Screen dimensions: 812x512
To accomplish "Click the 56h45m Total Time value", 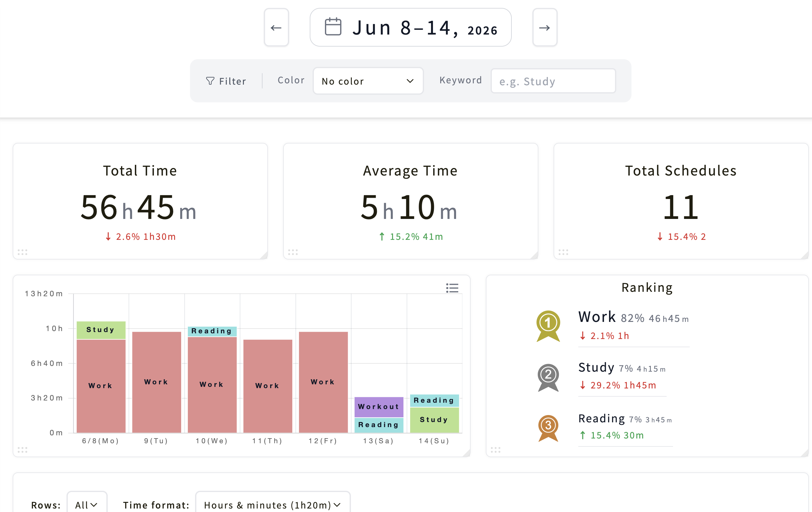I will coord(139,207).
